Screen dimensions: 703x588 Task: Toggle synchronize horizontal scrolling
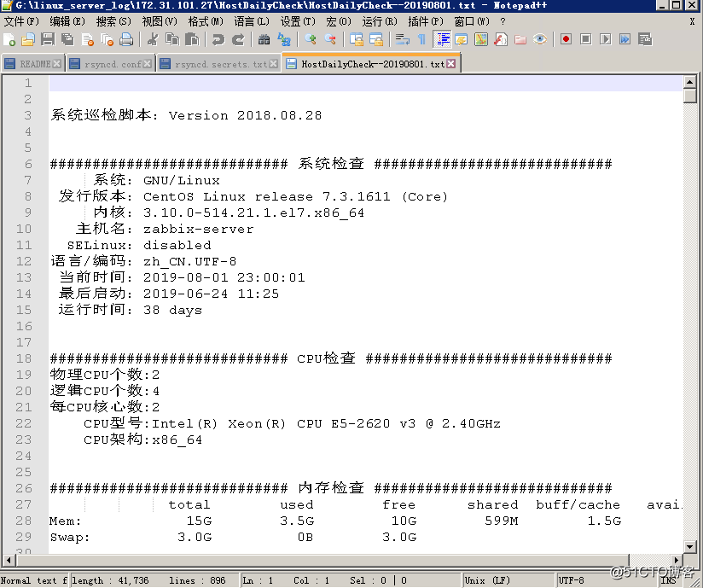point(375,39)
